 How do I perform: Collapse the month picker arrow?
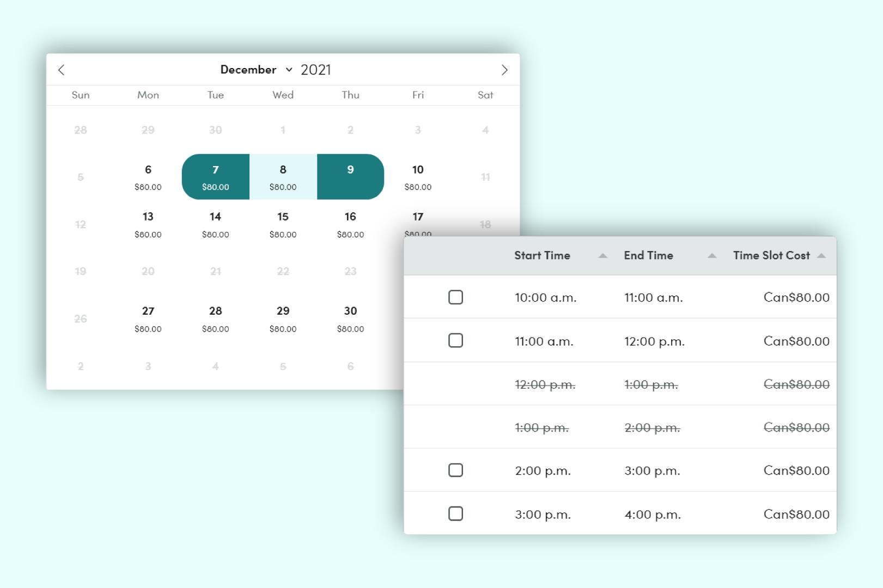coord(288,70)
